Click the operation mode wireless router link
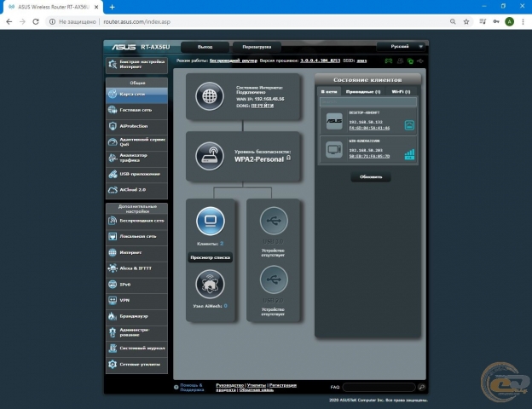 click(234, 60)
